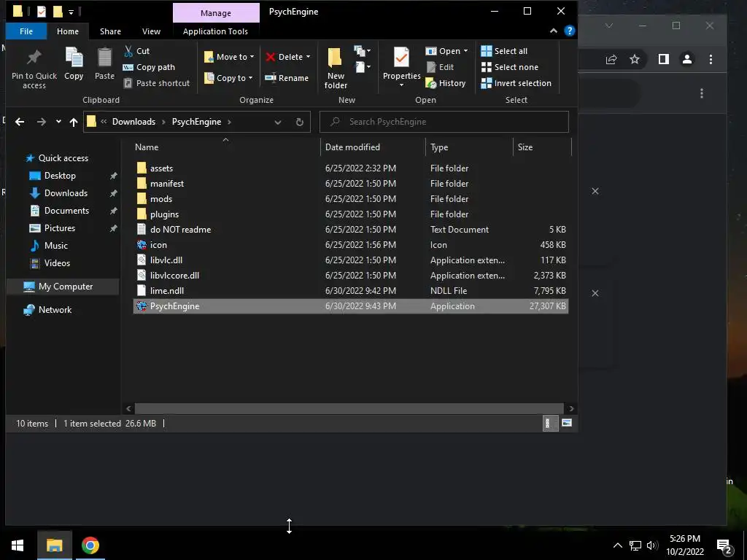Click Chrome window profile avatar icon
Image resolution: width=747 pixels, height=560 pixels.
(x=687, y=59)
